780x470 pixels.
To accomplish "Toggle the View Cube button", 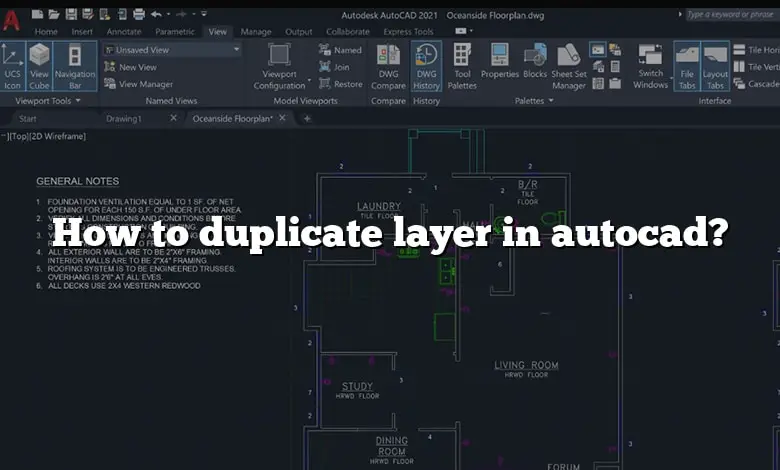I will [x=40, y=65].
